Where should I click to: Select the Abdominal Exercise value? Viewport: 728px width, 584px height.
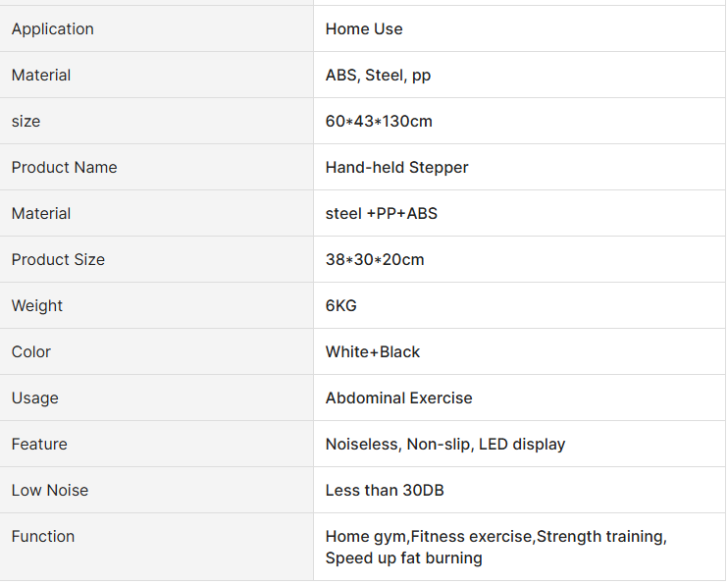coord(398,398)
